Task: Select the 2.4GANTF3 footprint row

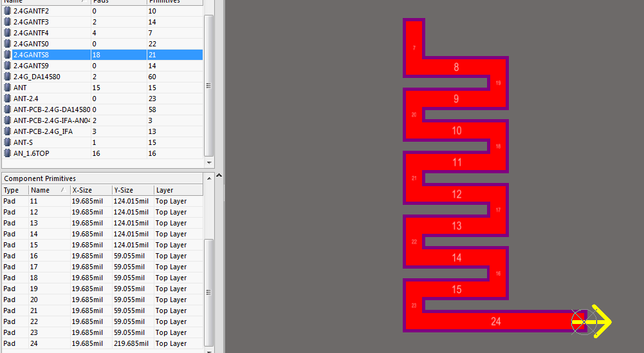Action: pyautogui.click(x=103, y=22)
